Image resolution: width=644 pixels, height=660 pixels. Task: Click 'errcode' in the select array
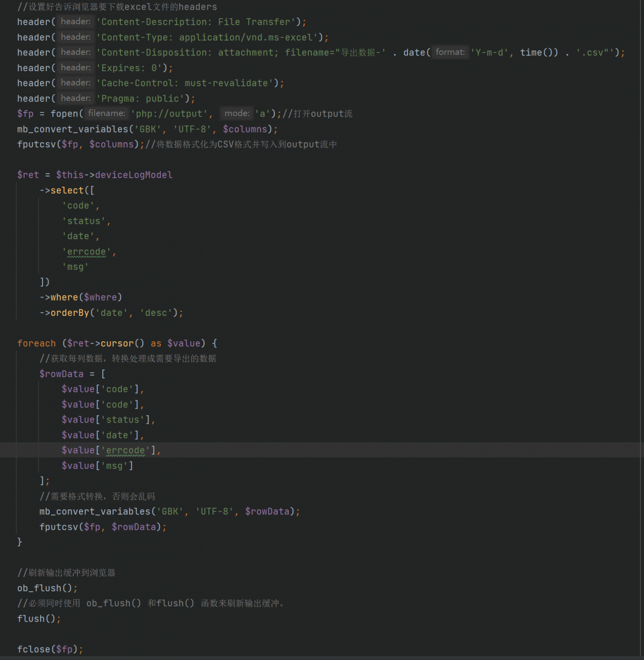coord(86,252)
